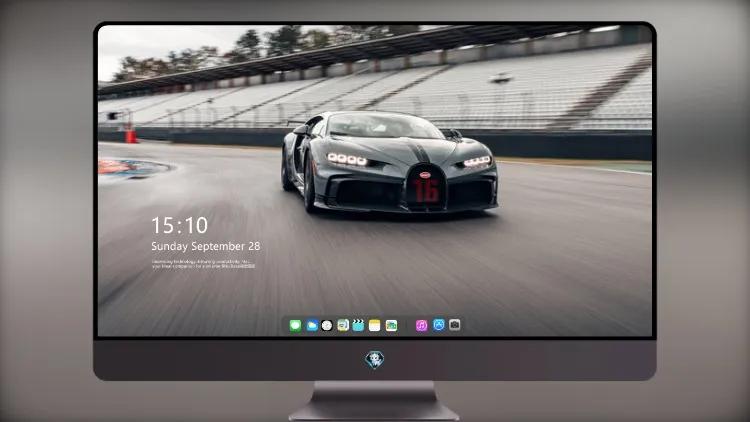750x422 pixels.
Task: Open the Photos gallery app in dock
Action: [x=391, y=325]
